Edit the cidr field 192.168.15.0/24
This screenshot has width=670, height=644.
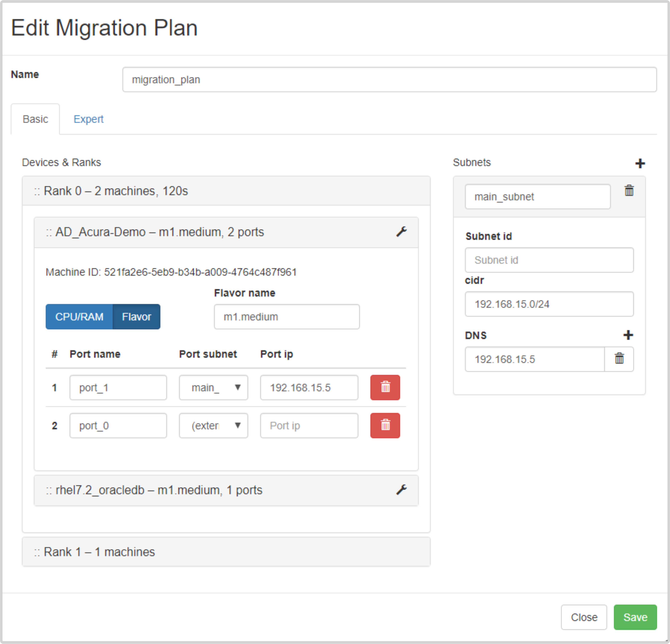(x=549, y=304)
